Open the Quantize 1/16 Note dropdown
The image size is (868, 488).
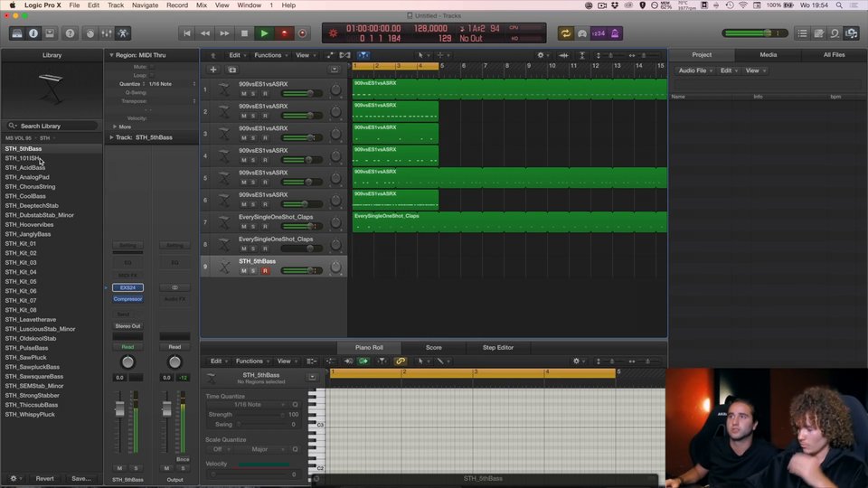click(x=172, y=84)
